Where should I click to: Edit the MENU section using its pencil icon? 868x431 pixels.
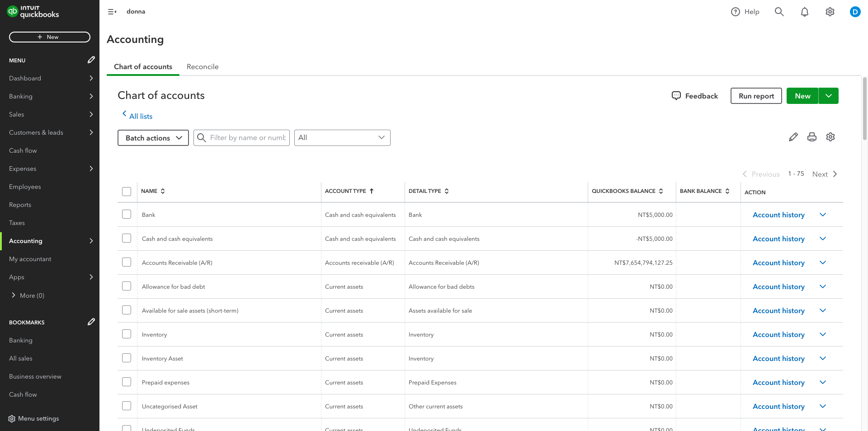[91, 60]
